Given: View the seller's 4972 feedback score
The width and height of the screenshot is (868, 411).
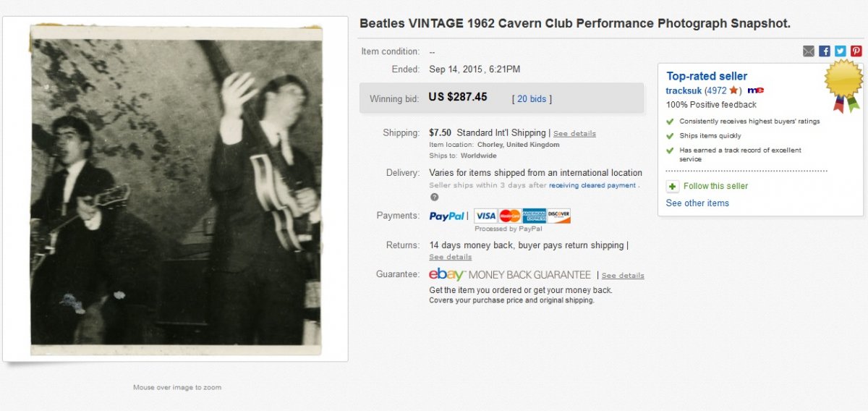Looking at the screenshot, I should 717,90.
